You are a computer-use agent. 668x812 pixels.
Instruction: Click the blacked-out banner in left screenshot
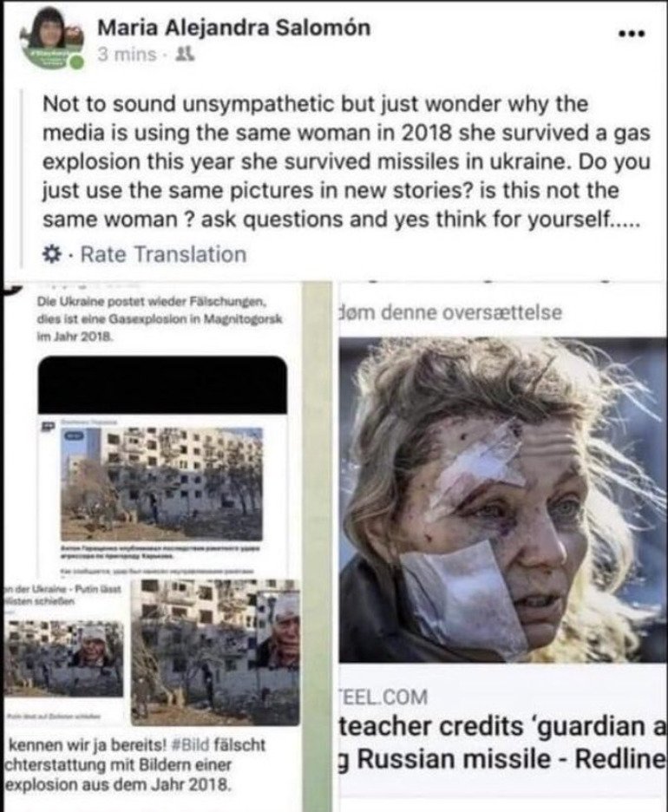pos(162,383)
